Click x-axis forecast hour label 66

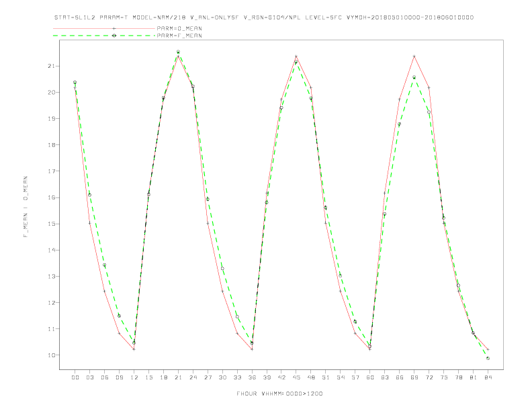pos(400,377)
